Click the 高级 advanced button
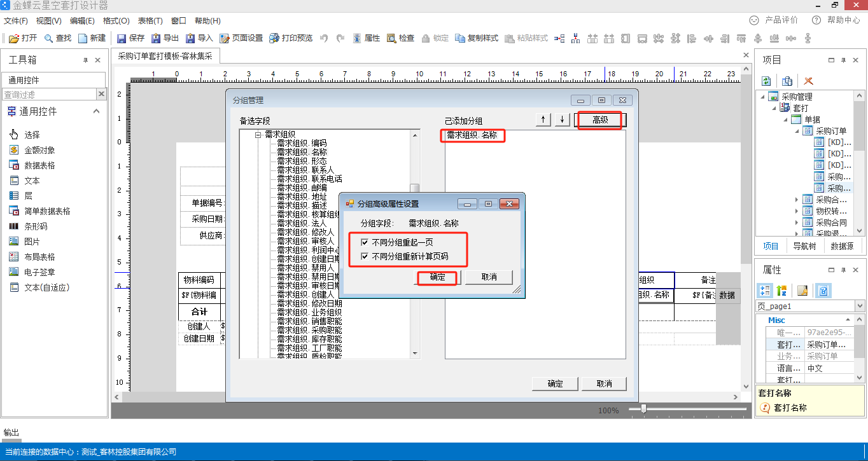Viewport: 868px width, 461px height. (600, 120)
